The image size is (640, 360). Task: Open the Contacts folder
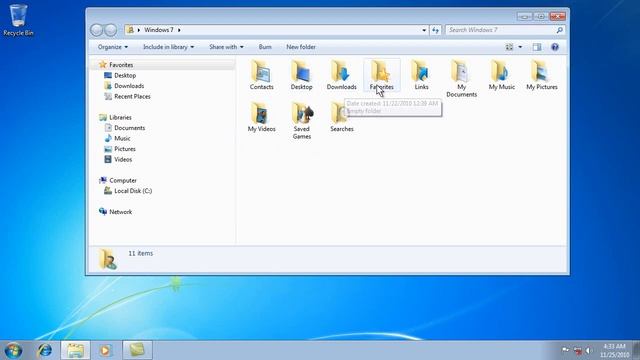[x=262, y=76]
